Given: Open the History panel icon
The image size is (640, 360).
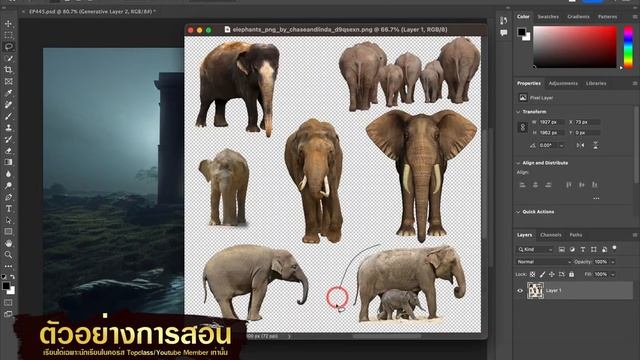Looking at the screenshot, I should point(504,20).
